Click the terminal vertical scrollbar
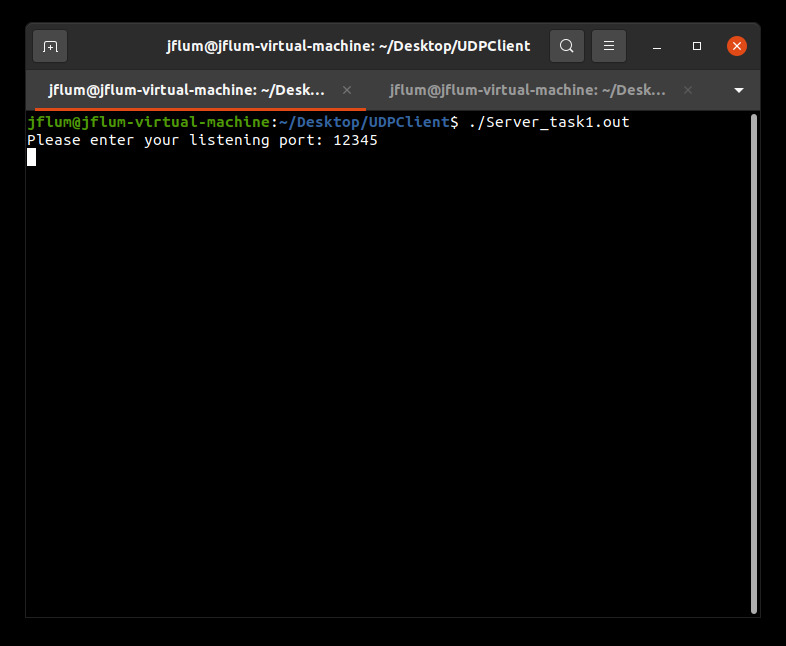The image size is (786, 646). [754, 363]
